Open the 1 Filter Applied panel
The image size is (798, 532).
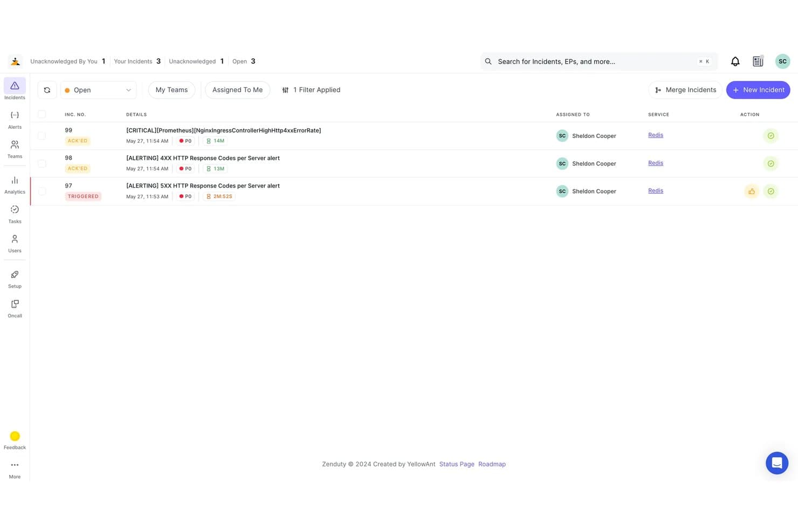(311, 90)
